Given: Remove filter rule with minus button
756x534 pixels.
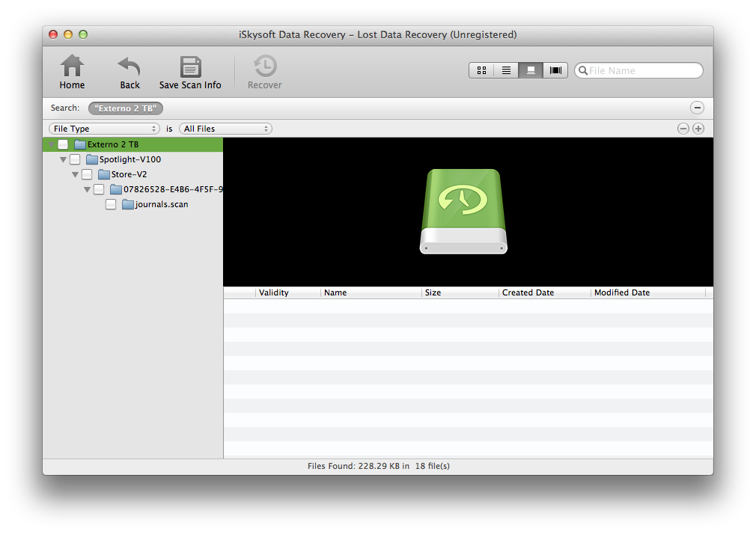Looking at the screenshot, I should pos(683,129).
